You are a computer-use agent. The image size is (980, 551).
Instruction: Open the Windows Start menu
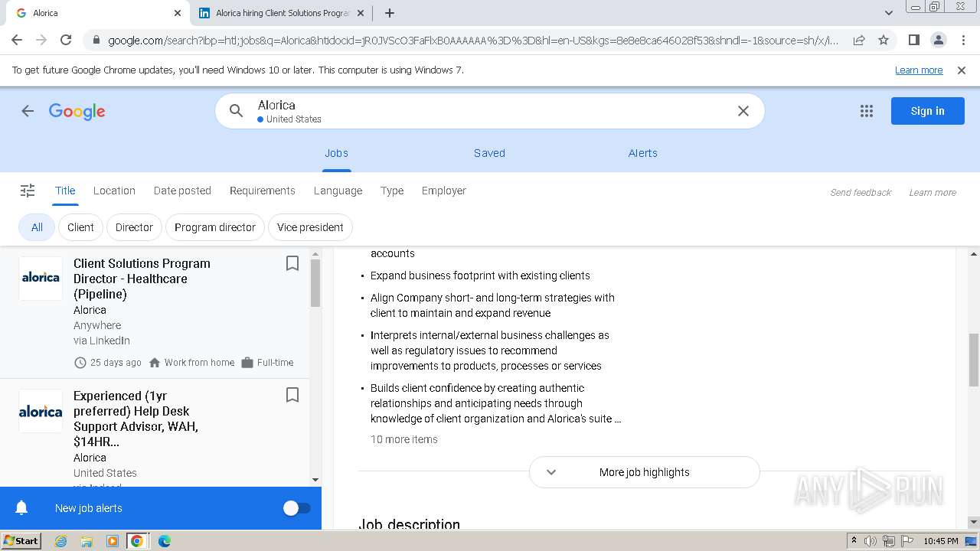[21, 541]
